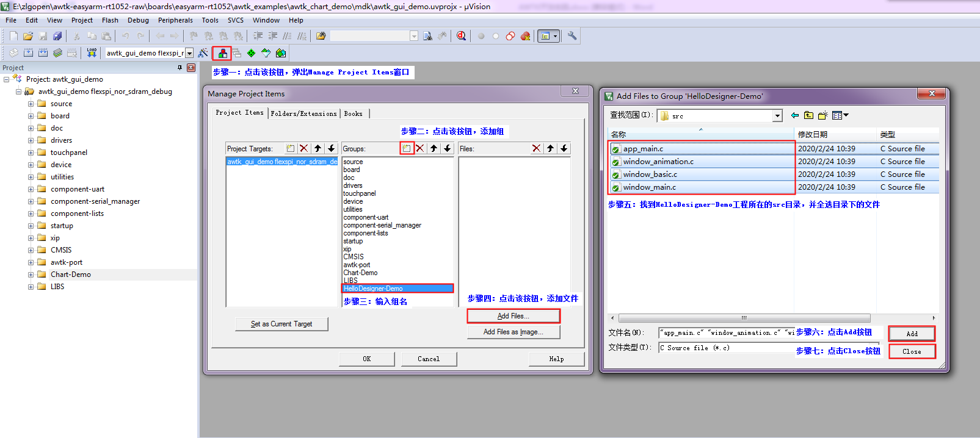Screen dimensions: 980x438
Task: Create new folder in file dialog
Action: coord(822,115)
